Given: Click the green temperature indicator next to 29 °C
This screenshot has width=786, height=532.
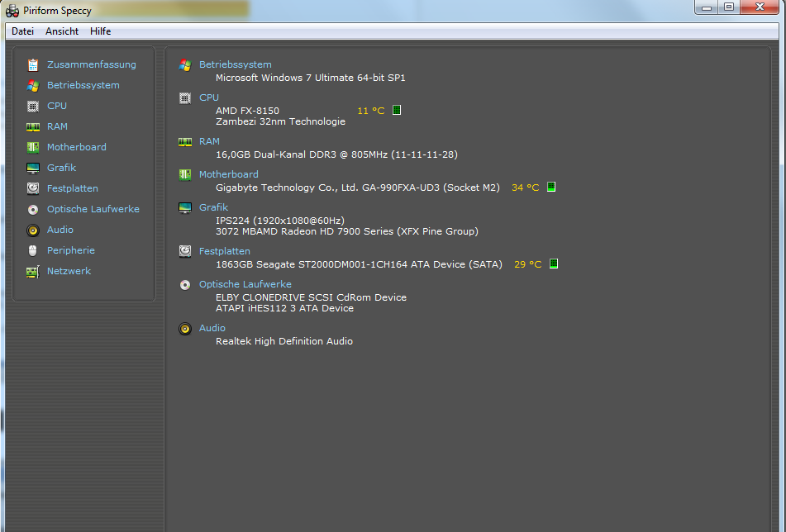Looking at the screenshot, I should click(554, 264).
